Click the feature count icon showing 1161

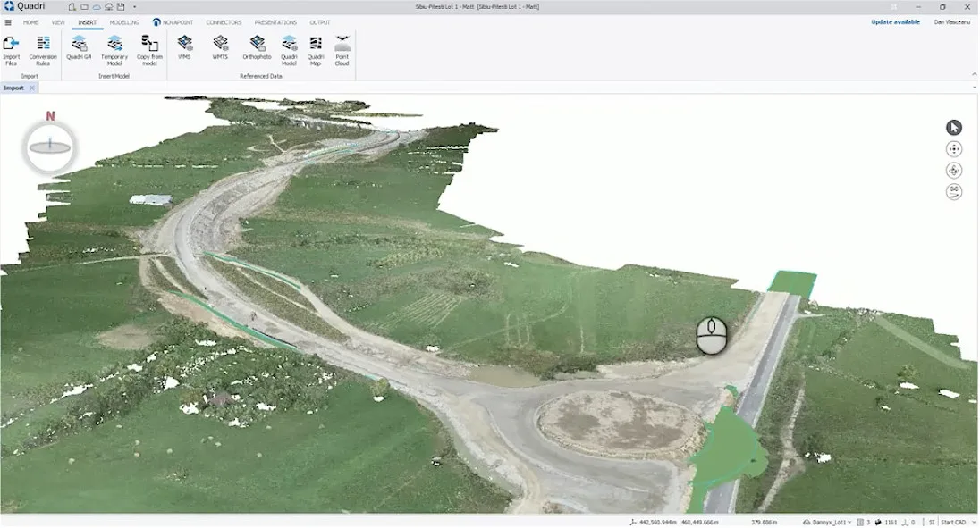click(x=878, y=523)
